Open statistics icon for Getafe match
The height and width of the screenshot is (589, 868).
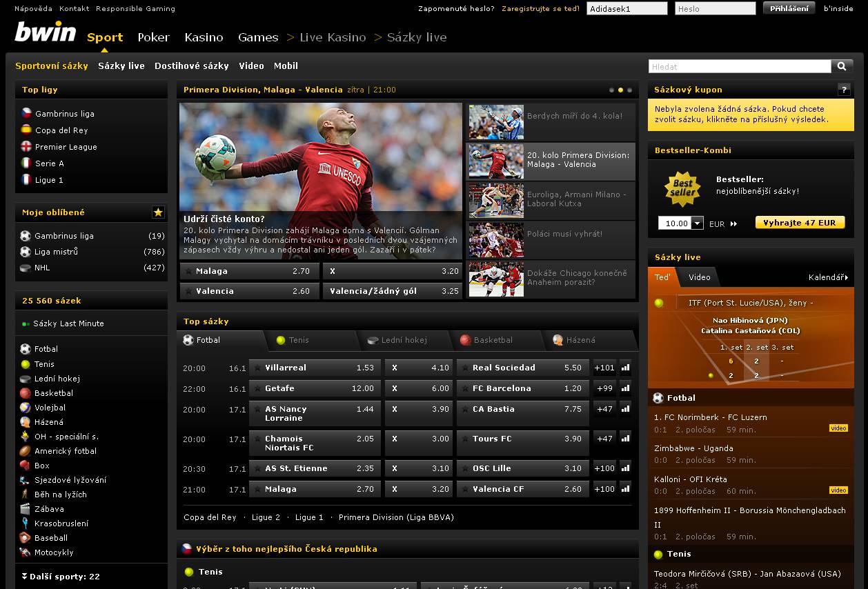click(626, 388)
